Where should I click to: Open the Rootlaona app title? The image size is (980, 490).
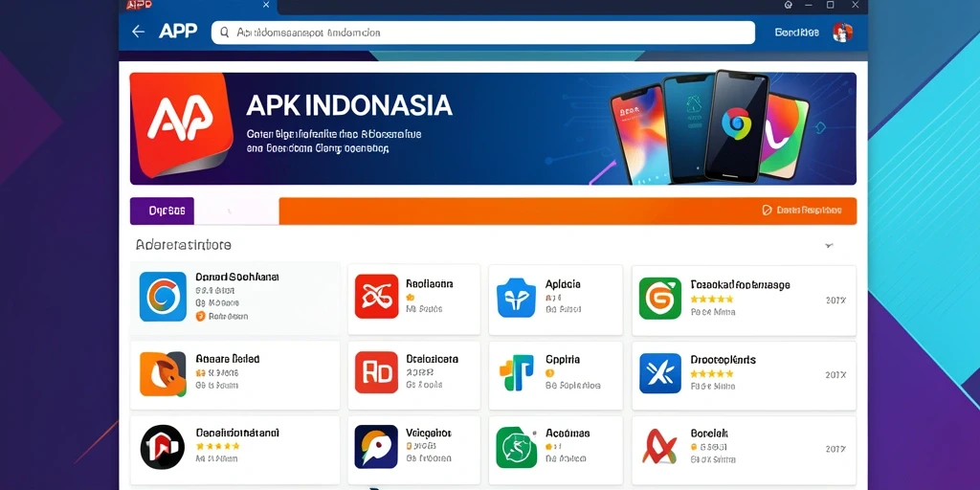(x=430, y=283)
